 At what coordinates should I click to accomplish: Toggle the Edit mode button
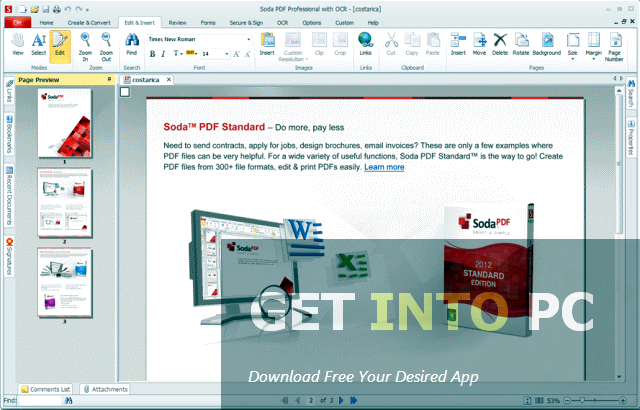[x=60, y=46]
